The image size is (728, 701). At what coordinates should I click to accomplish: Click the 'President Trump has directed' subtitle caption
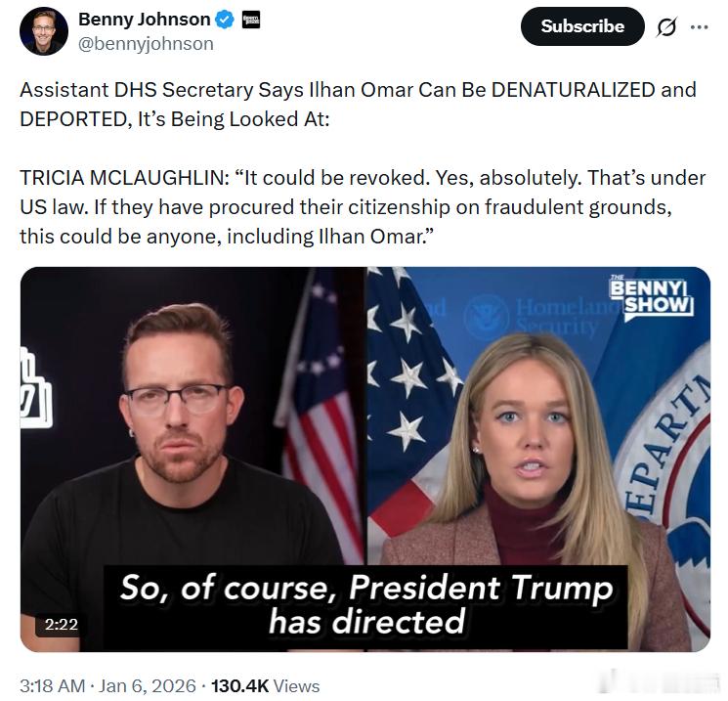(x=366, y=604)
